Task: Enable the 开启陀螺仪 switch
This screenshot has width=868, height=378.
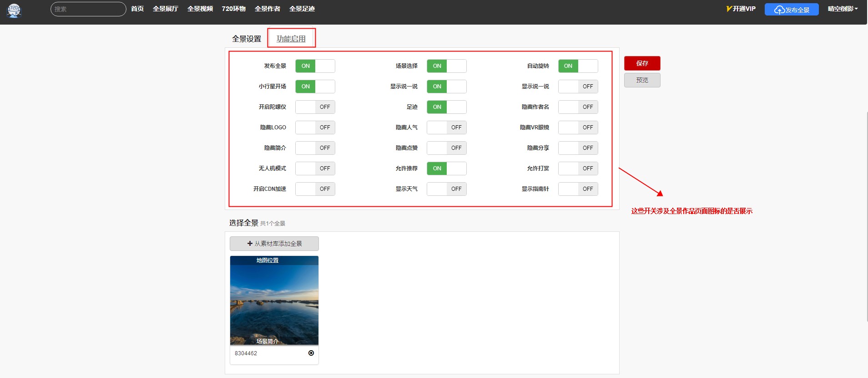Action: (315, 107)
